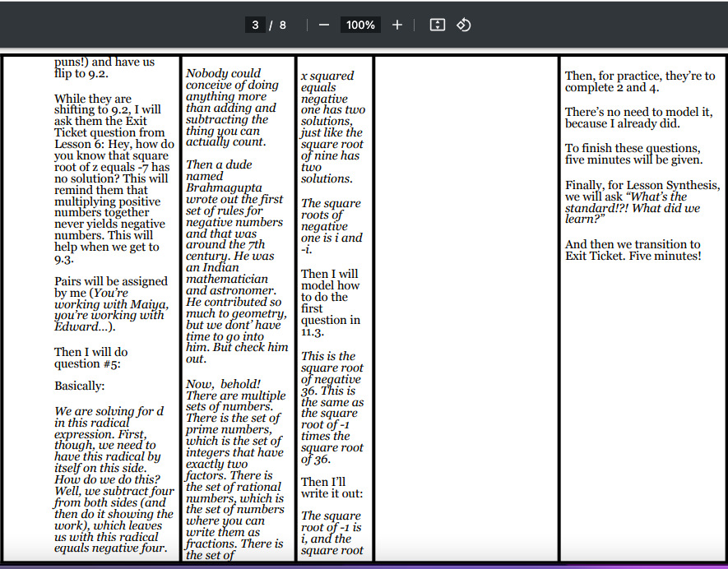Click the text "Then I will do question #5:"
Viewport: 728px width, 569px height.
pyautogui.click(x=91, y=358)
